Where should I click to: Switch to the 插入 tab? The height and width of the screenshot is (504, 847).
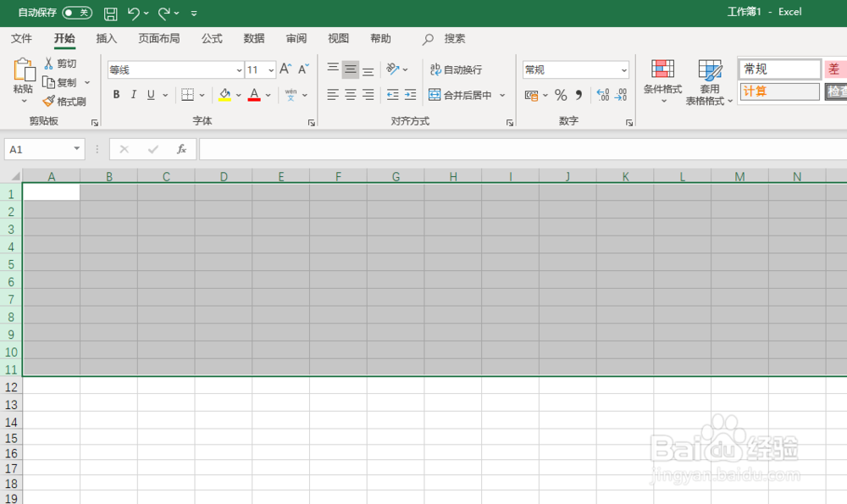pos(107,38)
